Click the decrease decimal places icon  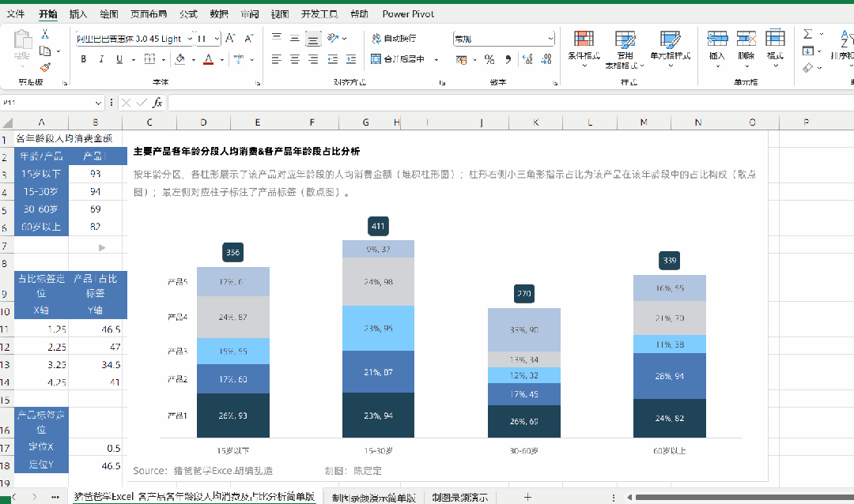click(x=546, y=59)
